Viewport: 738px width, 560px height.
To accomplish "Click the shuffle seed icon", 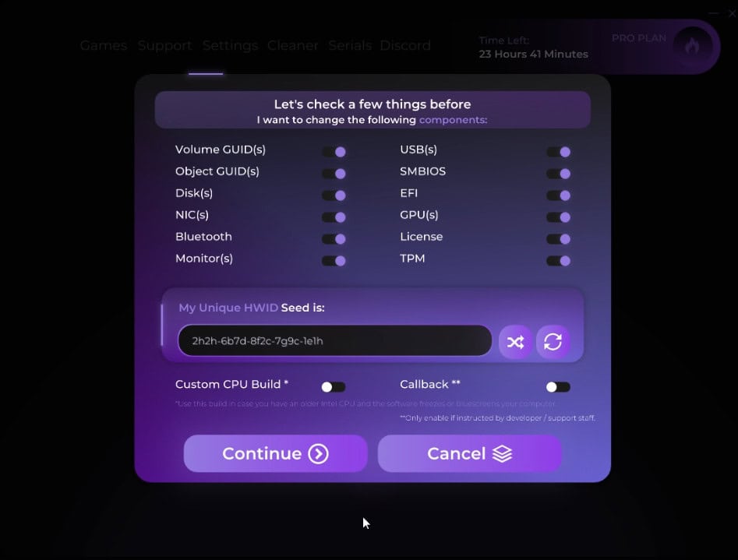I will (515, 342).
